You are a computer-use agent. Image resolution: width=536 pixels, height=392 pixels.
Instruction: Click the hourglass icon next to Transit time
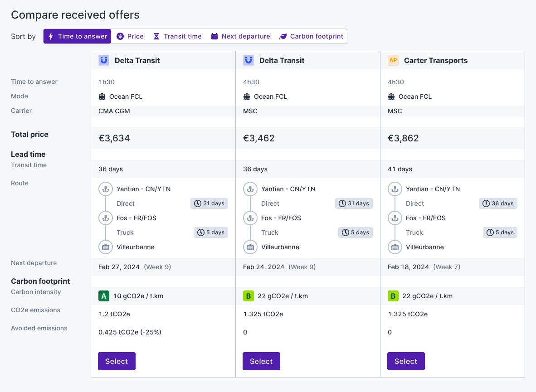[x=156, y=36]
